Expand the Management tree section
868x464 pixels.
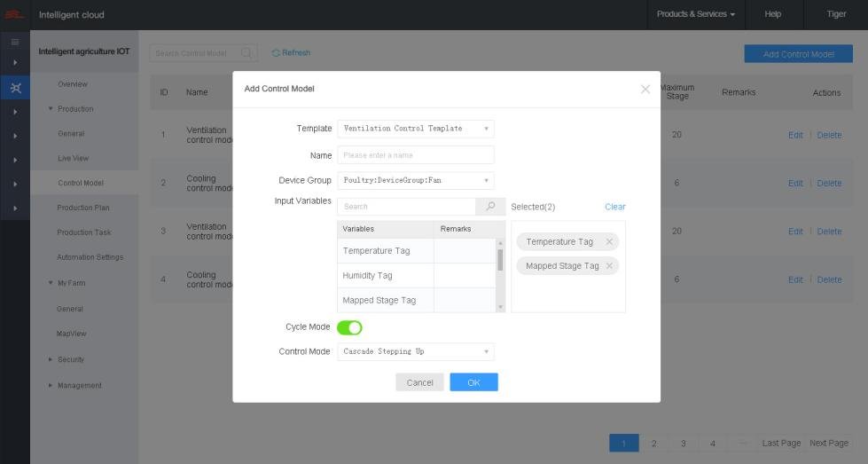click(51, 385)
